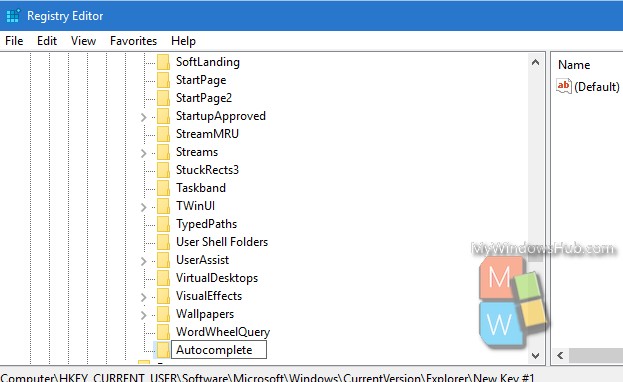Select the Streams key name
Viewport: 623px width, 382px height.
pyautogui.click(x=197, y=152)
